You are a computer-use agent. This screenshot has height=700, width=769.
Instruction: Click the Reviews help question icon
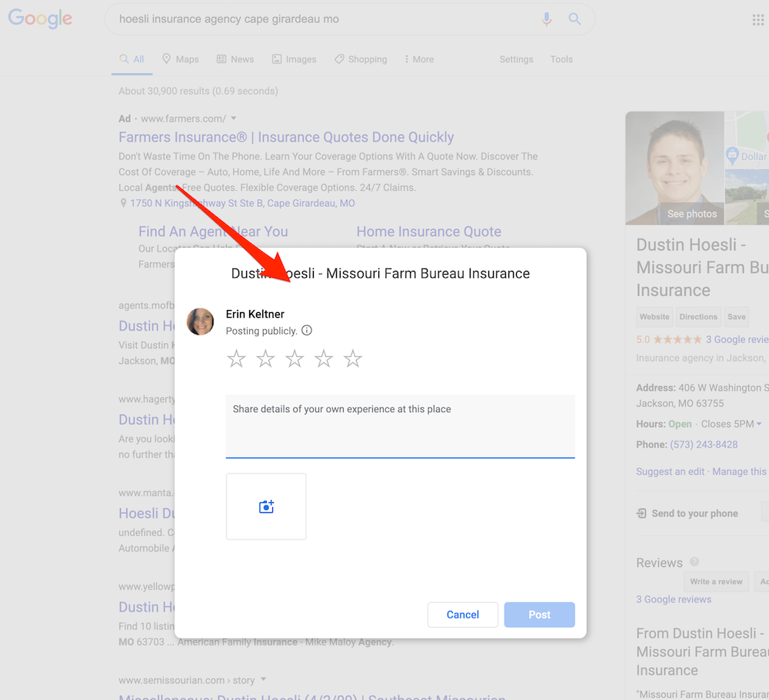[694, 562]
